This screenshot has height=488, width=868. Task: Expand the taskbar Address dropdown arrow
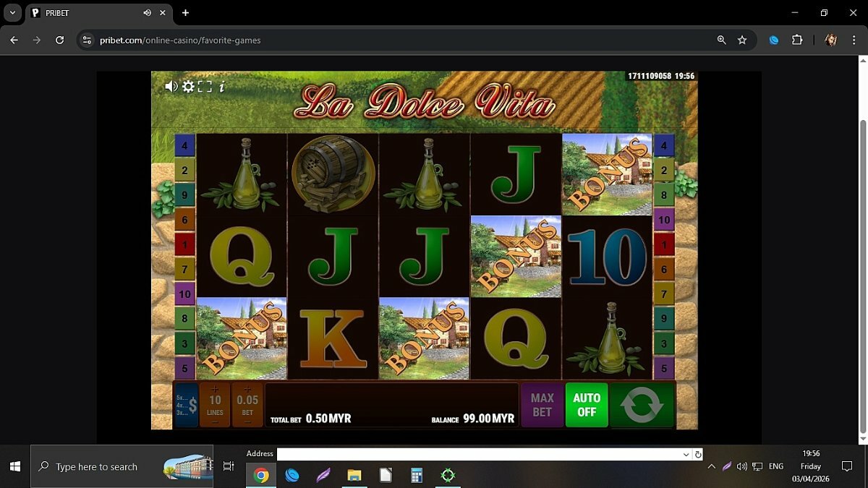click(686, 454)
